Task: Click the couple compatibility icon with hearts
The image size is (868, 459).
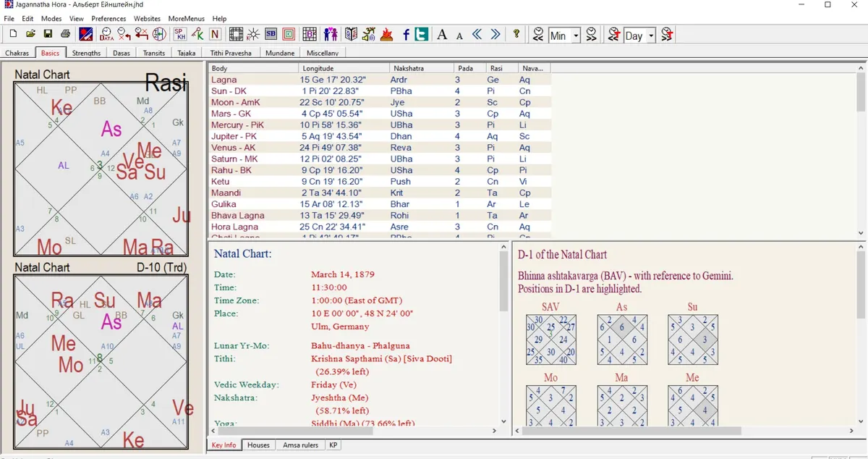Action: tap(331, 34)
